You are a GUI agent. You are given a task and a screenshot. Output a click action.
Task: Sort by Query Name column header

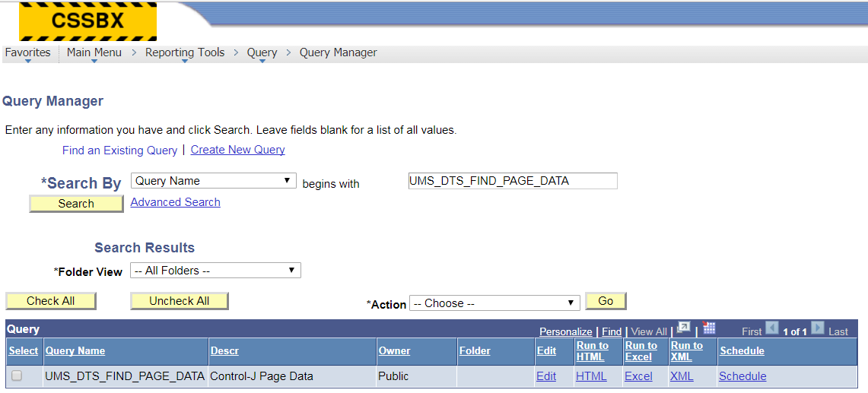[75, 351]
